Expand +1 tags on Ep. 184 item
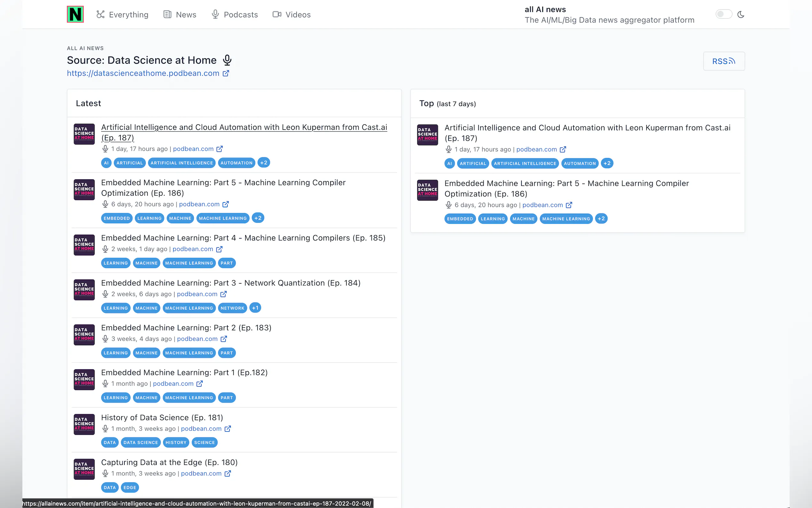 tap(255, 308)
